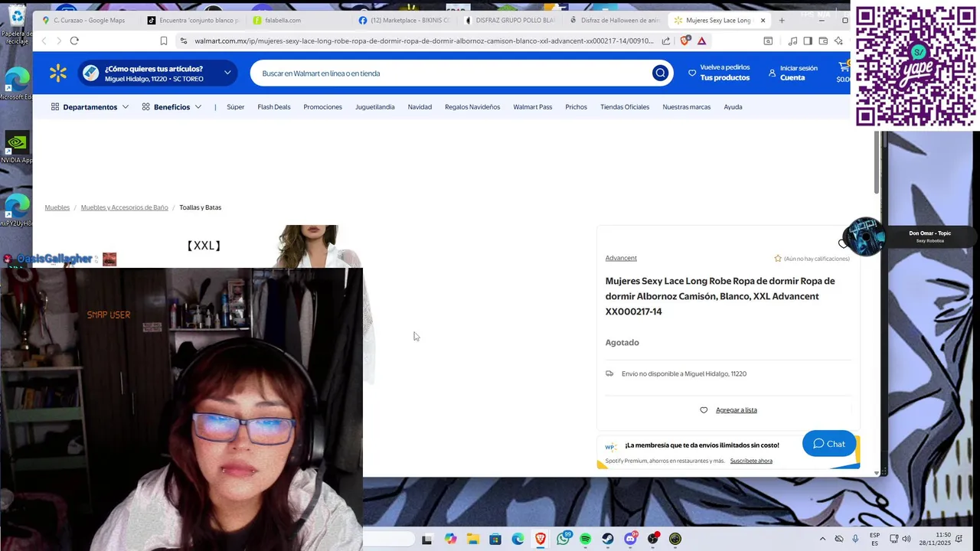Click the Brave browser taskbar icon

click(x=541, y=539)
